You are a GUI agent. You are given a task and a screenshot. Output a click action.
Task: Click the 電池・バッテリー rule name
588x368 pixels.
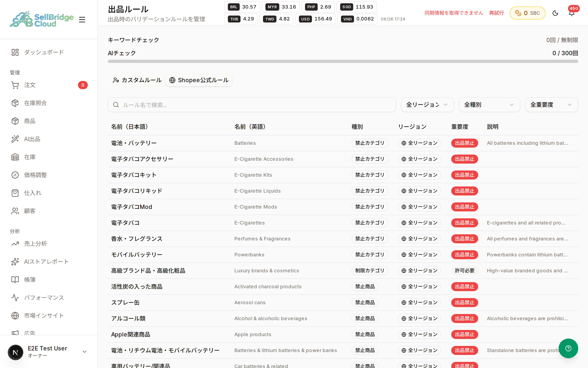(x=134, y=143)
